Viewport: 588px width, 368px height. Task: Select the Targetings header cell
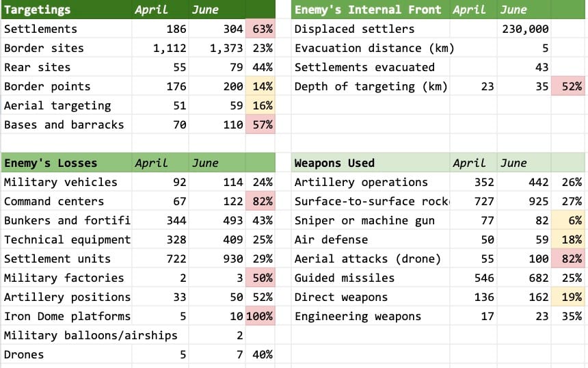tap(66, 10)
